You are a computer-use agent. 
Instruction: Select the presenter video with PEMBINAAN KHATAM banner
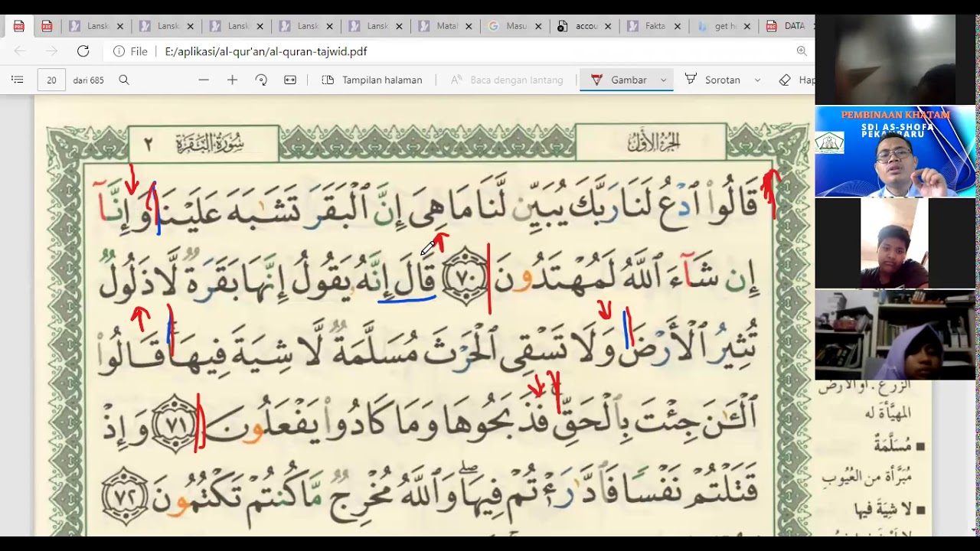[895, 152]
